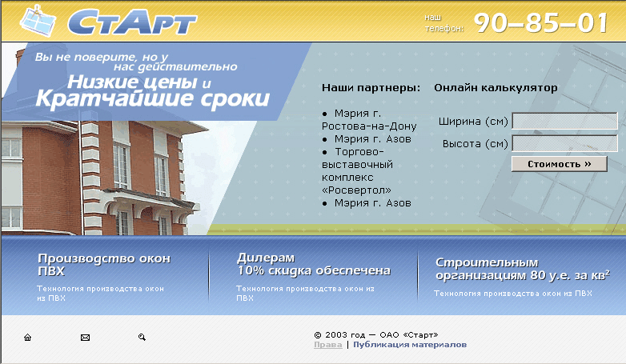Open the Права link
The width and height of the screenshot is (626, 364).
(327, 345)
